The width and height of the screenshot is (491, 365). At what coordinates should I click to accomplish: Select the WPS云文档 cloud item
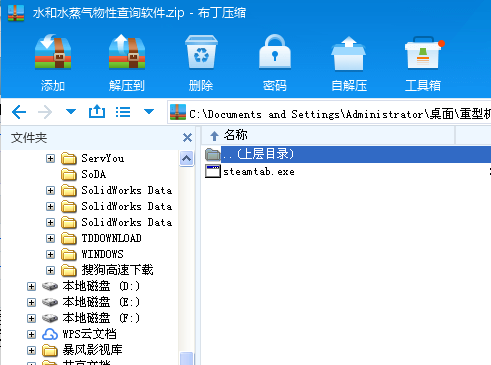[x=89, y=334]
